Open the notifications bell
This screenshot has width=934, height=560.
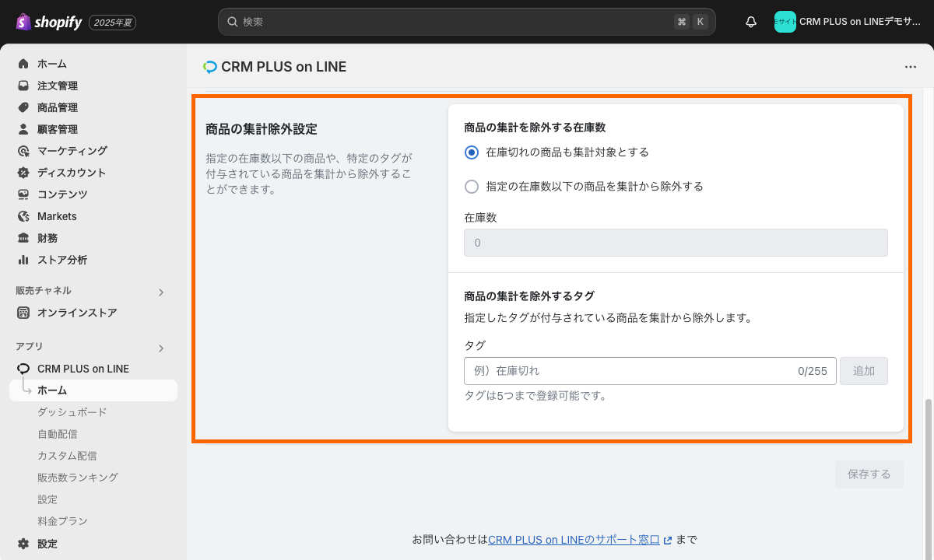coord(751,22)
